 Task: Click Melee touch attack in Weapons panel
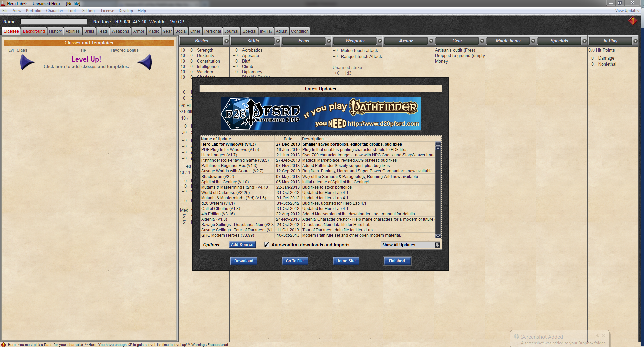pos(359,51)
